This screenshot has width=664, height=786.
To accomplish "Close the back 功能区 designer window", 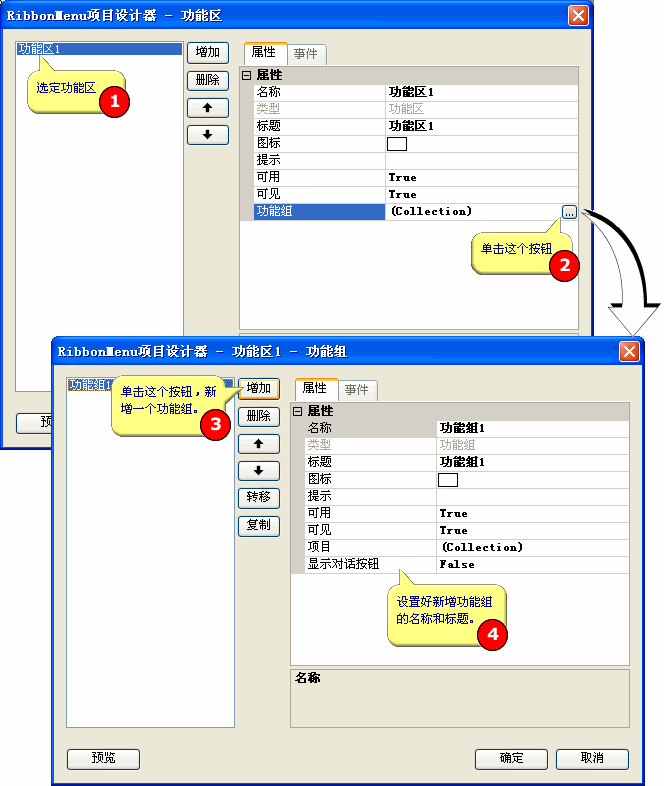I will [578, 15].
